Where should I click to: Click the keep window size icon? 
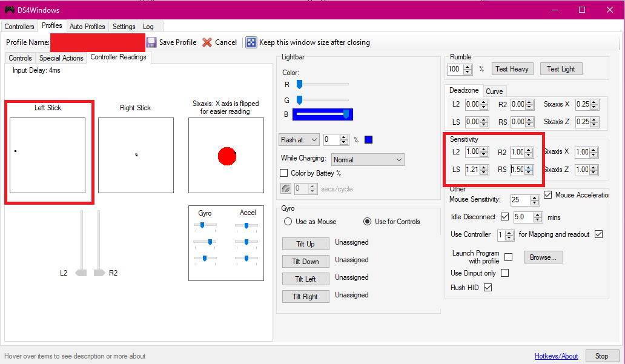251,42
